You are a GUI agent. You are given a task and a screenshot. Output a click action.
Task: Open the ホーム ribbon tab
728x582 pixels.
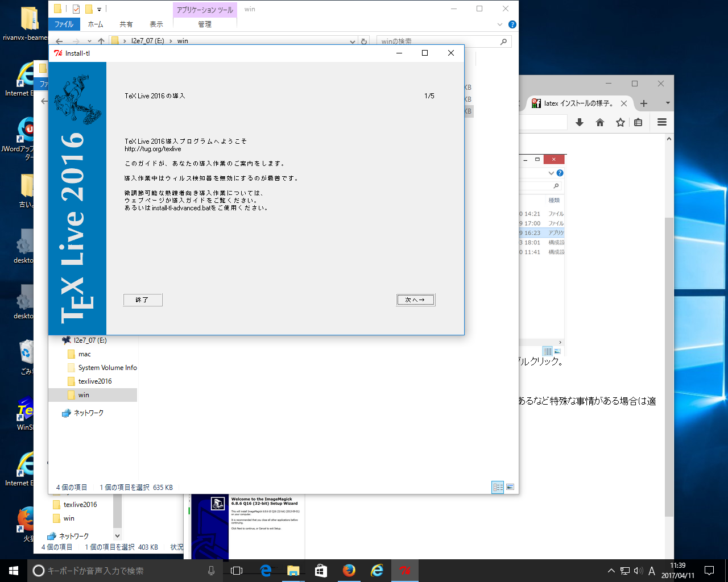point(96,24)
